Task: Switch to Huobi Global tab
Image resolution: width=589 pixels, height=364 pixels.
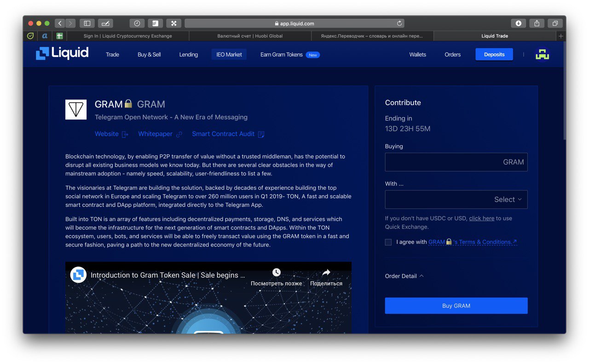Action: coord(250,36)
